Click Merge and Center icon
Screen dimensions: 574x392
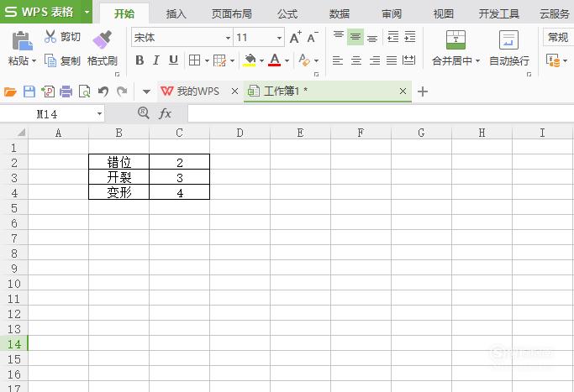(456, 39)
